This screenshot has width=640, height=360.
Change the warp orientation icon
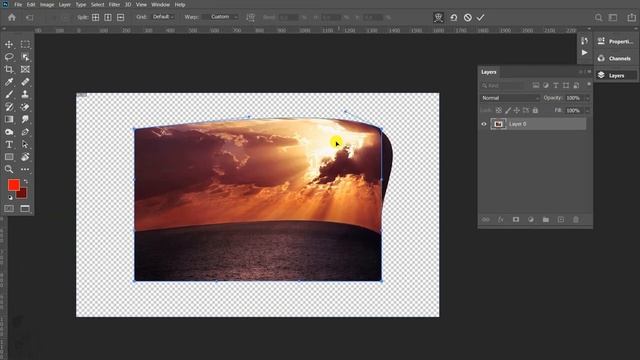click(251, 17)
